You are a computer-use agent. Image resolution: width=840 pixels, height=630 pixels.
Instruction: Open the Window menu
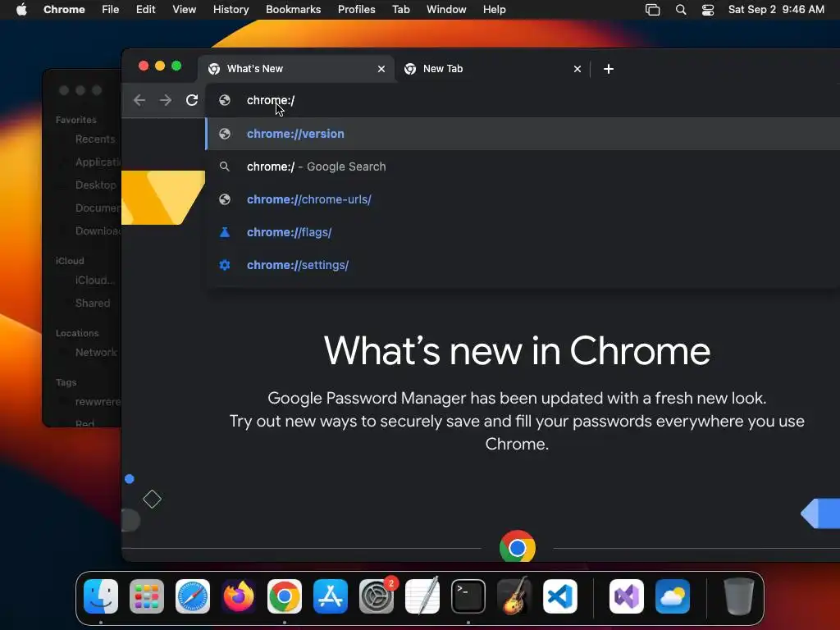coord(446,10)
